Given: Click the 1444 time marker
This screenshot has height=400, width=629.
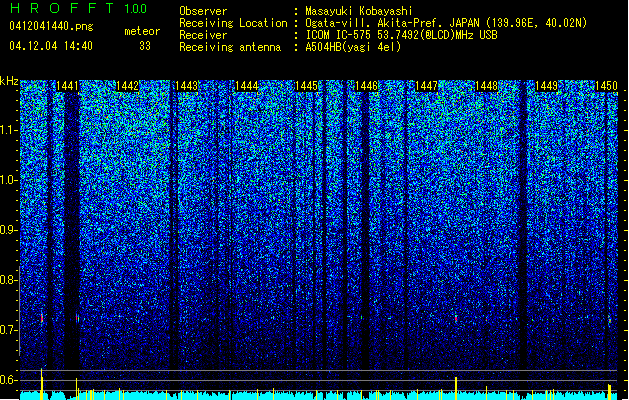Looking at the screenshot, I should pos(247,86).
